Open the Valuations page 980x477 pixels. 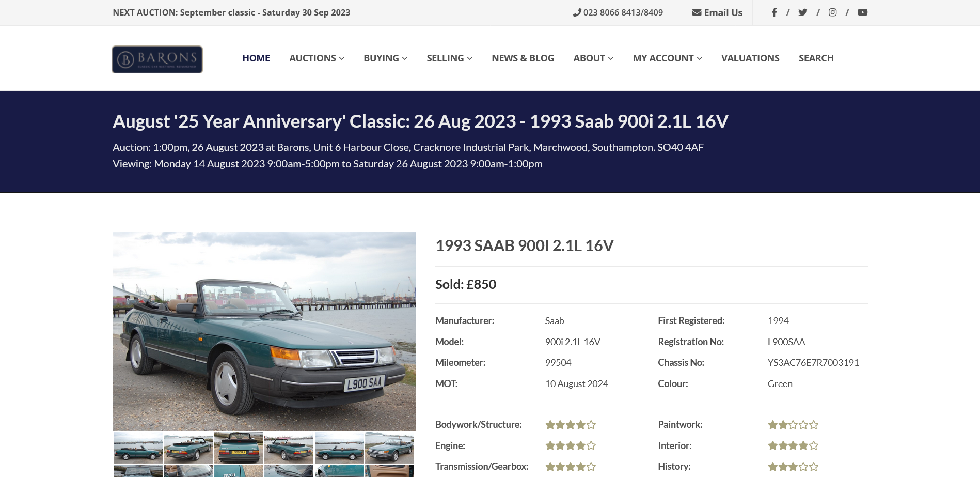click(x=750, y=58)
